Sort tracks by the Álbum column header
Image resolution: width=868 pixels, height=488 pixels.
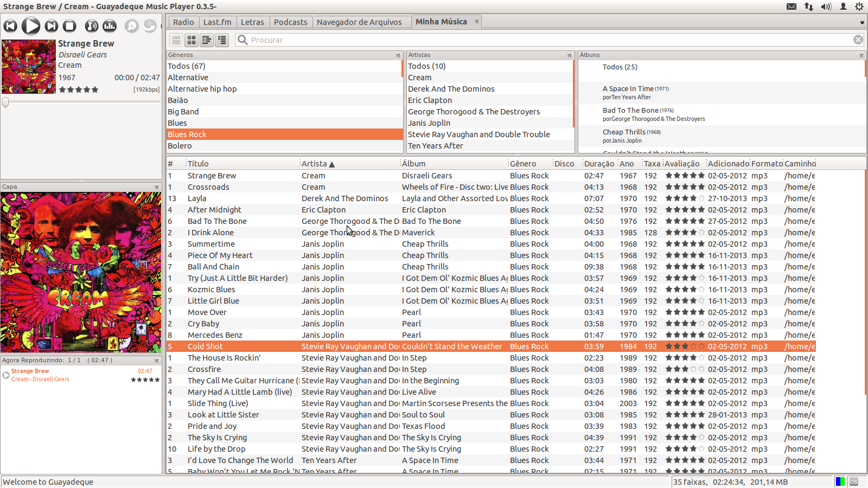pyautogui.click(x=455, y=164)
